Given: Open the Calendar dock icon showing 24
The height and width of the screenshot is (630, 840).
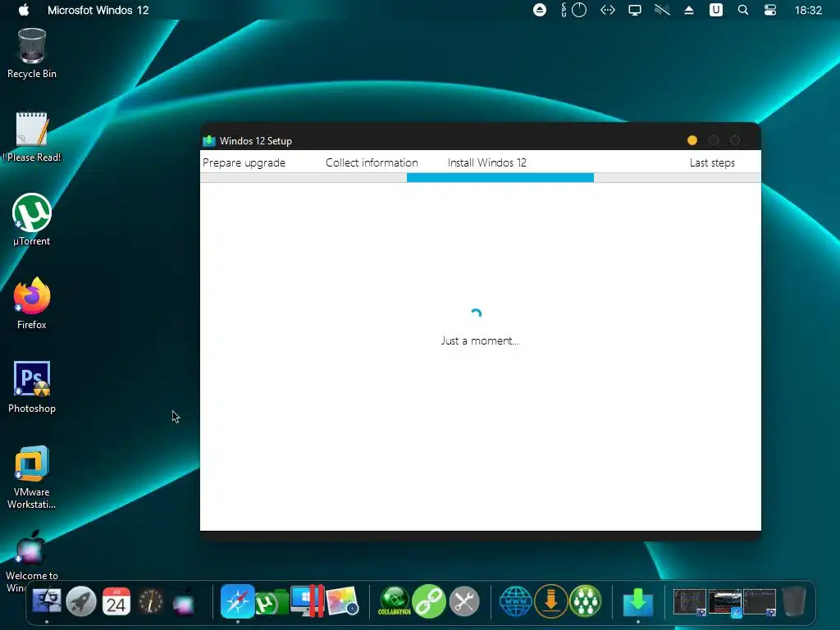Looking at the screenshot, I should (x=116, y=600).
